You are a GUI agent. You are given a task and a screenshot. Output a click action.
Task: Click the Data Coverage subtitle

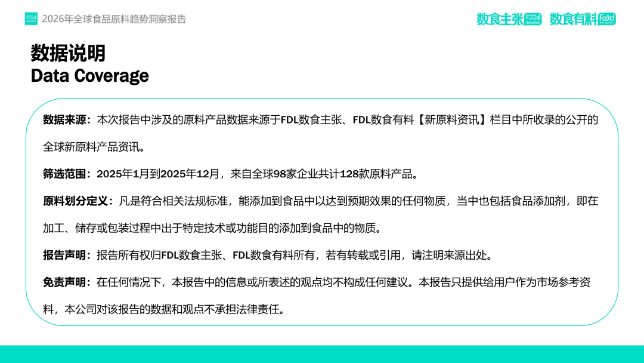pyautogui.click(x=89, y=76)
